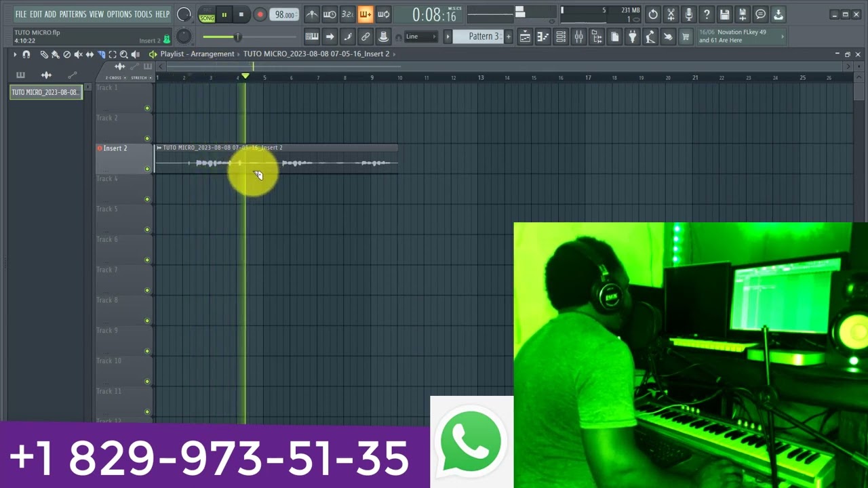
Task: Open the shopping cart content library
Action: (686, 37)
